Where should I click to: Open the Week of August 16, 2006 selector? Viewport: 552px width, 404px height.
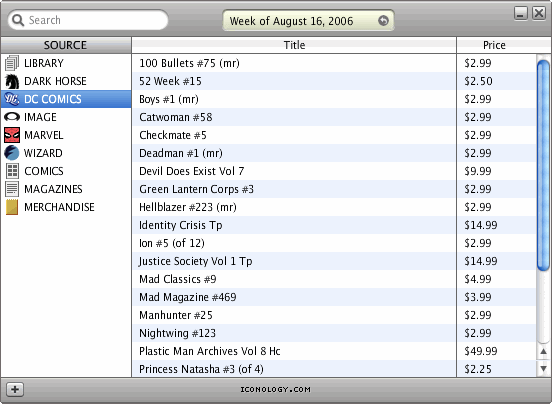click(x=308, y=21)
